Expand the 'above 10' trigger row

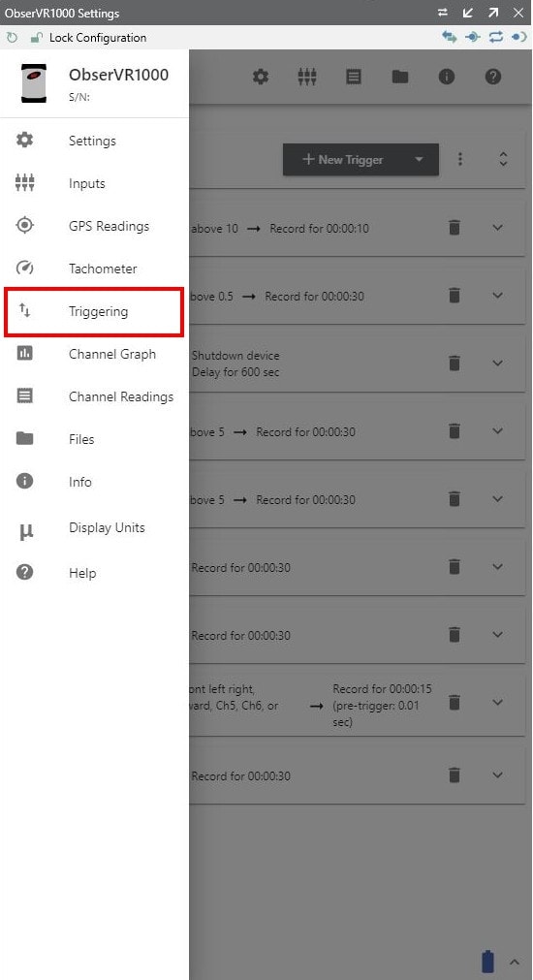pyautogui.click(x=497, y=228)
